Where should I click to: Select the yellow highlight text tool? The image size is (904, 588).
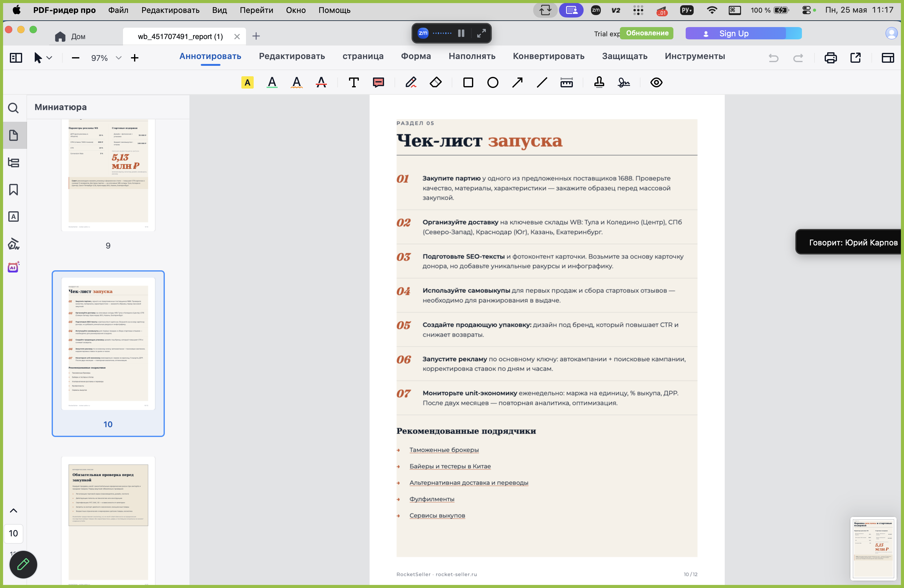click(247, 82)
